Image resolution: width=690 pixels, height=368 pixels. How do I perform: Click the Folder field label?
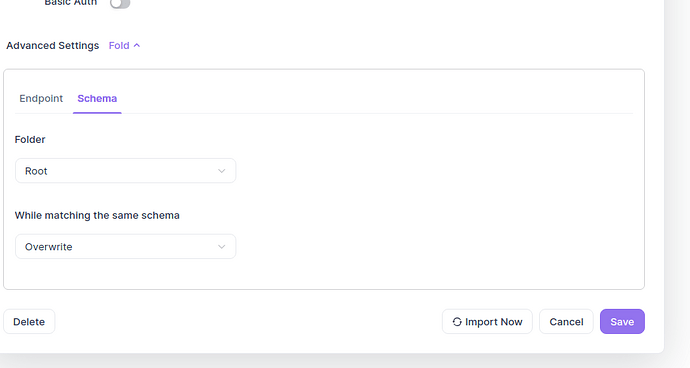click(30, 140)
